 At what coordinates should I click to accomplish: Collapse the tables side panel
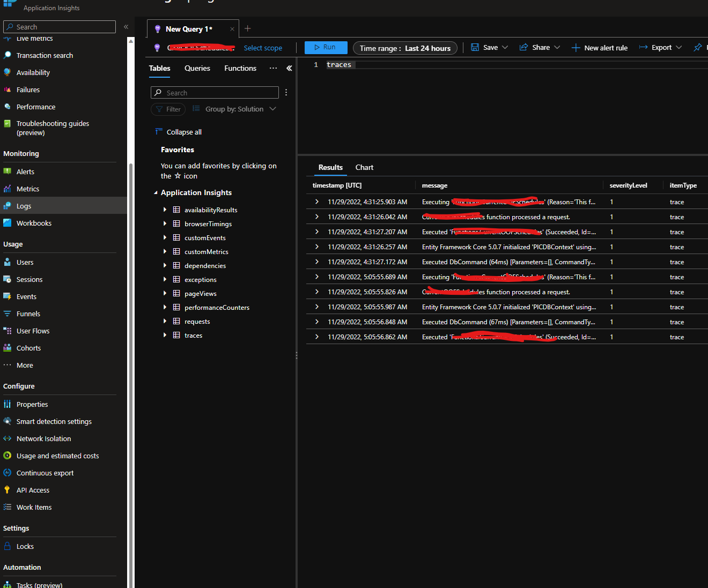point(289,68)
